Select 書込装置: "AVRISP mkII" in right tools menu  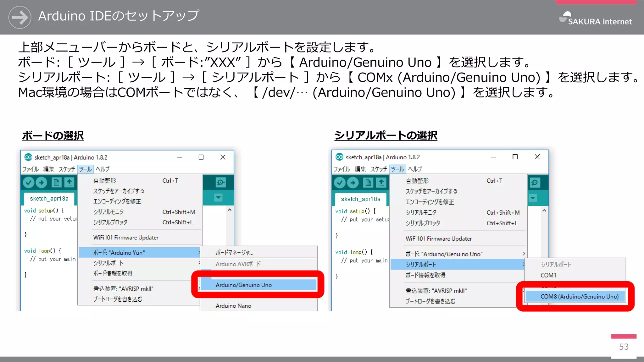coord(458,291)
